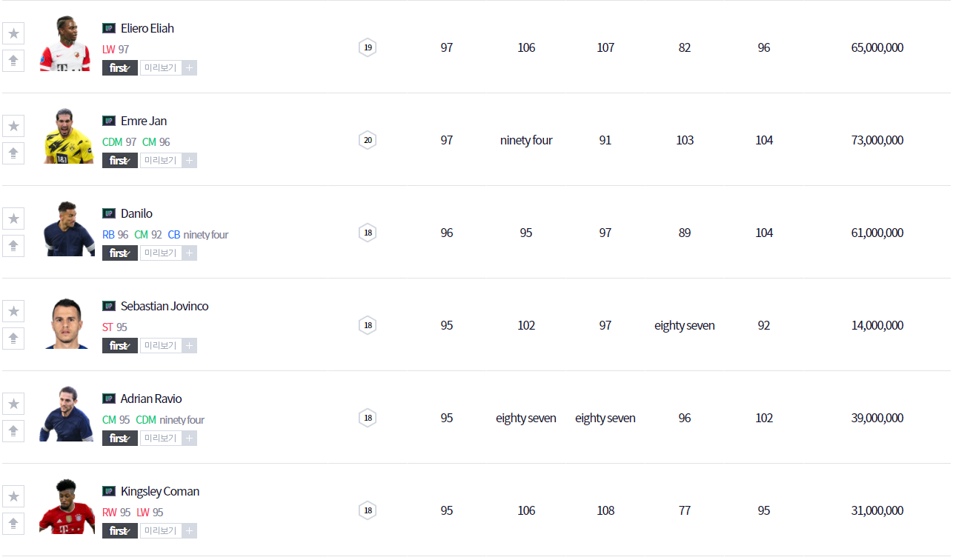Expand the plus button in Sebastian Jovinco's row
The height and width of the screenshot is (560, 953).
(x=190, y=346)
